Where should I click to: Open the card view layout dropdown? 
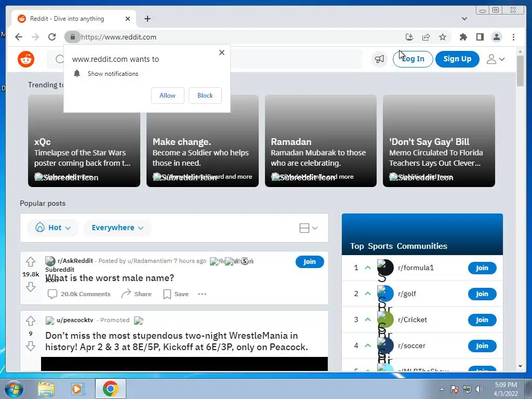tap(309, 228)
